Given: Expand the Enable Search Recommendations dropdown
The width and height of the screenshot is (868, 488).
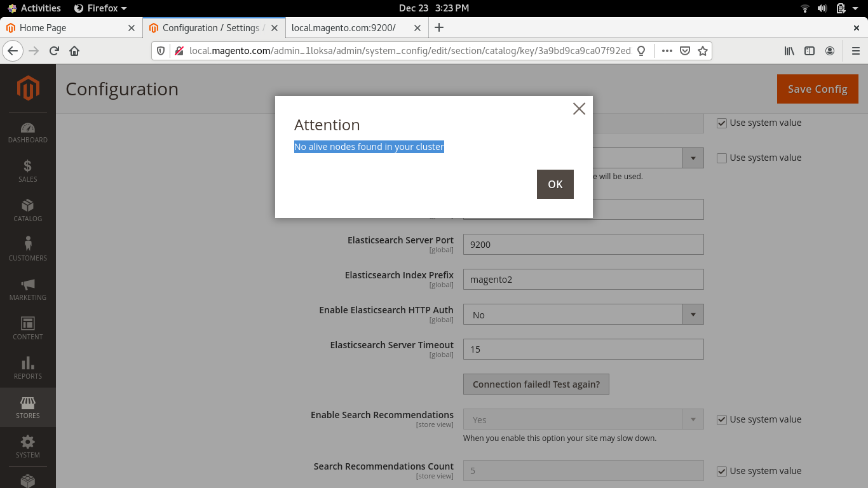Looking at the screenshot, I should point(693,419).
